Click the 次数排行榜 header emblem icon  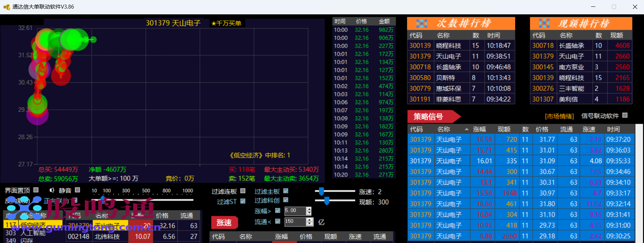[x=422, y=24]
